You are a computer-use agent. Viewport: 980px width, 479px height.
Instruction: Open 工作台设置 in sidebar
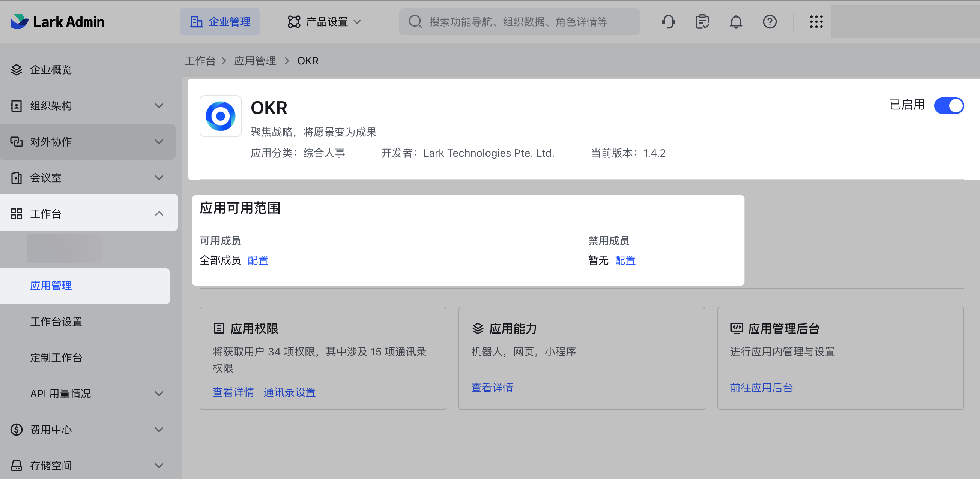56,322
